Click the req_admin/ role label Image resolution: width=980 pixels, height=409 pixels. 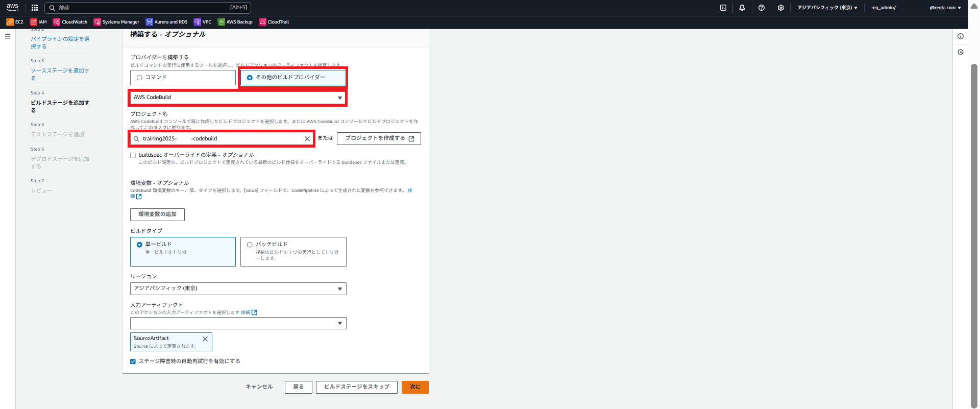(884, 8)
